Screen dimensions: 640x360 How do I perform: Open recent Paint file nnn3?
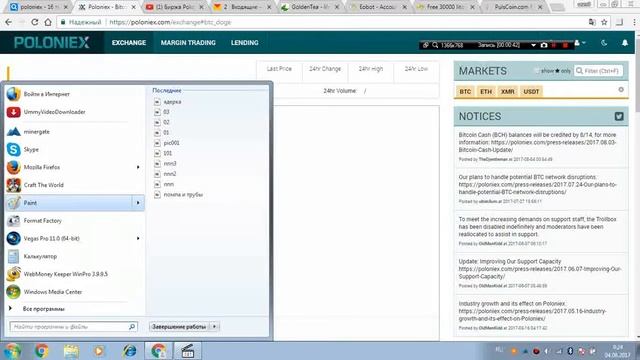[x=170, y=163]
